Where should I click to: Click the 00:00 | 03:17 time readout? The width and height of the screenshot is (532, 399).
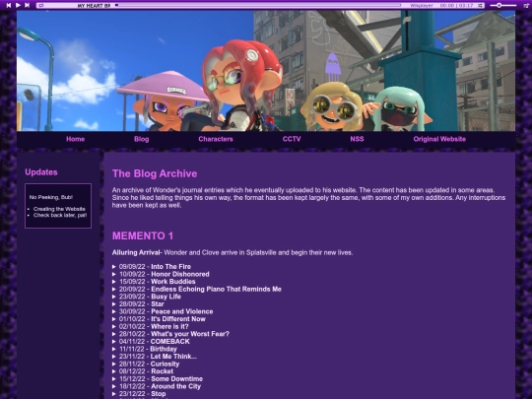pos(456,6)
